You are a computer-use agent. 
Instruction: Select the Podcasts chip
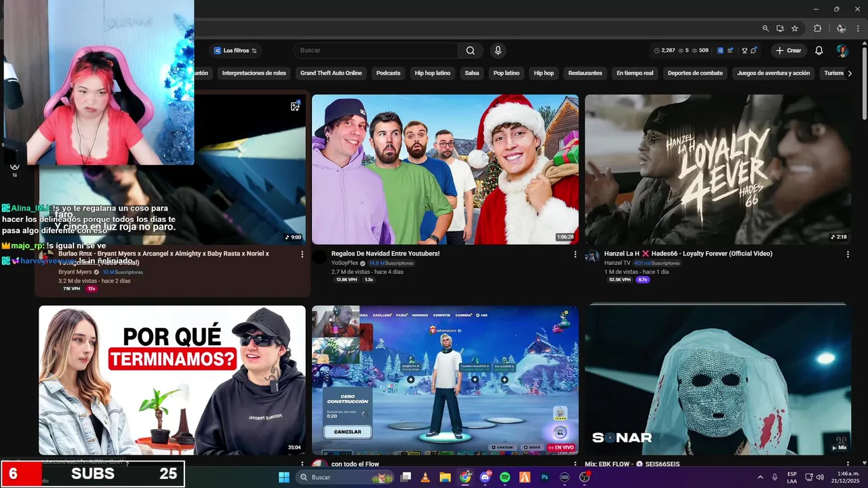(x=389, y=73)
